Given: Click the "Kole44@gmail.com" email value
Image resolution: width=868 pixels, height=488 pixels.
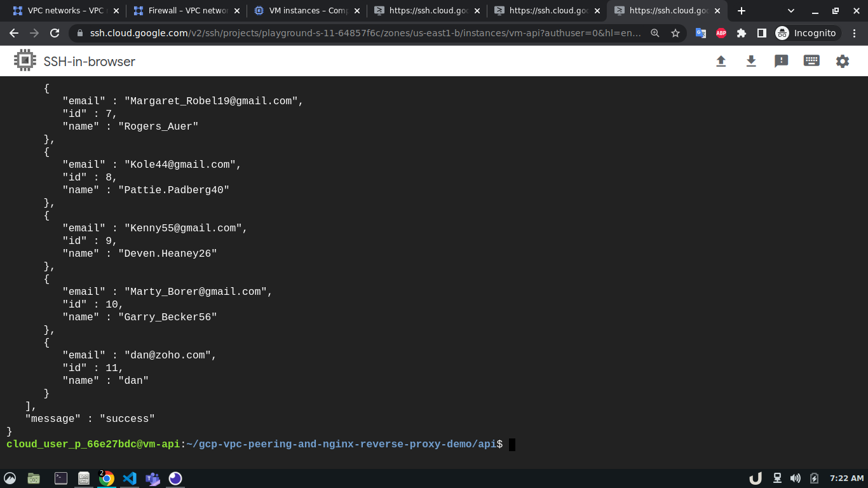Looking at the screenshot, I should point(180,165).
